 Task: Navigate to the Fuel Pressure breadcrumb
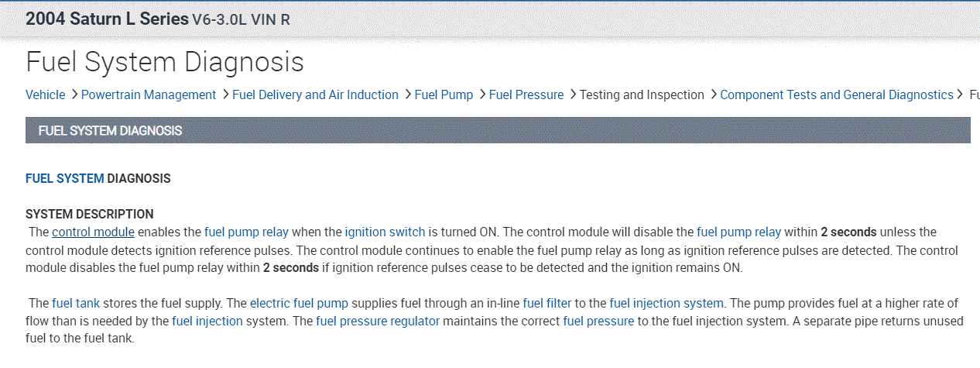[526, 95]
